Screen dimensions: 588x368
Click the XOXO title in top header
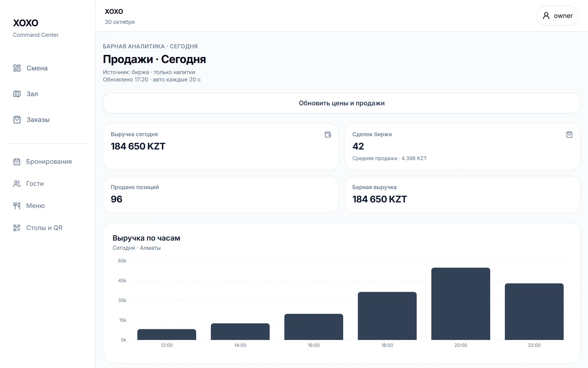114,11
